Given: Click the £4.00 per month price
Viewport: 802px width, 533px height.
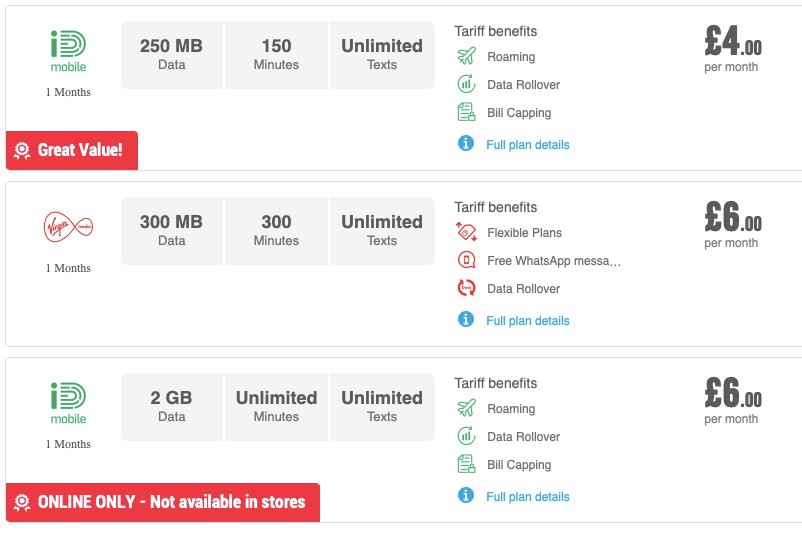Looking at the screenshot, I should click(732, 49).
